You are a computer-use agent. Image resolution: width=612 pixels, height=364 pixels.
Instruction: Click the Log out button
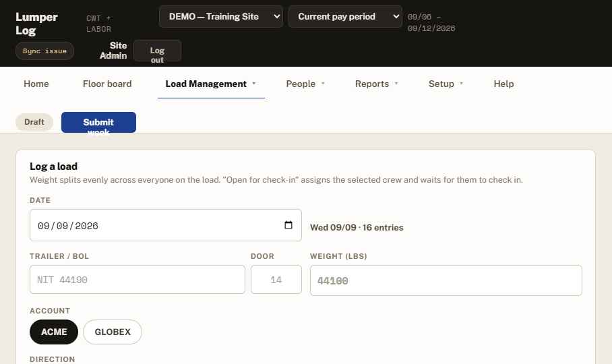pyautogui.click(x=157, y=51)
